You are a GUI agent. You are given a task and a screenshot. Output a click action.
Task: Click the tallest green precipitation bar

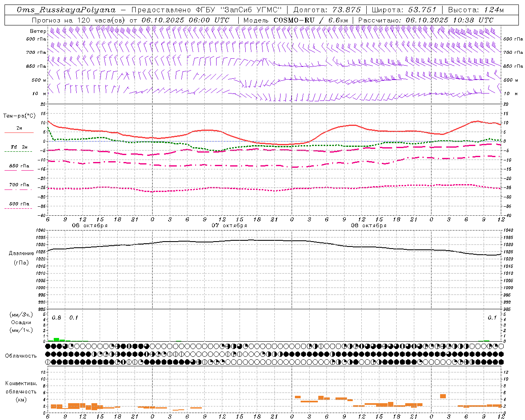57,340
